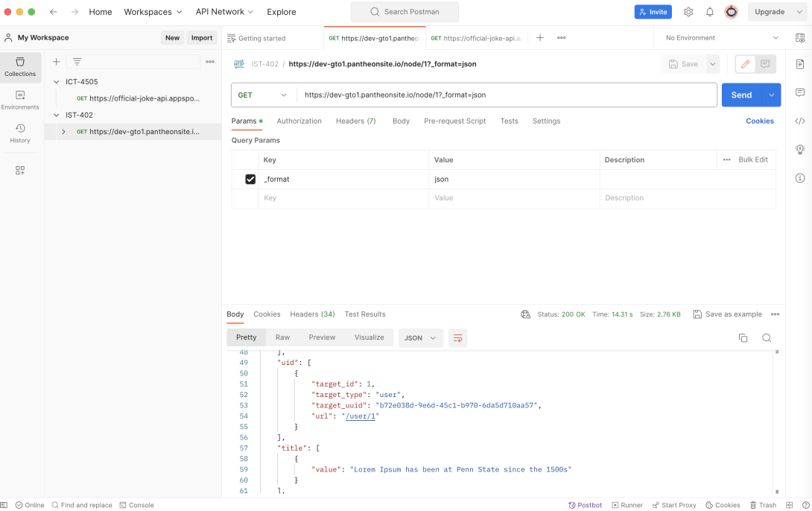Open the user avatar menu
This screenshot has width=812, height=511.
tap(731, 12)
